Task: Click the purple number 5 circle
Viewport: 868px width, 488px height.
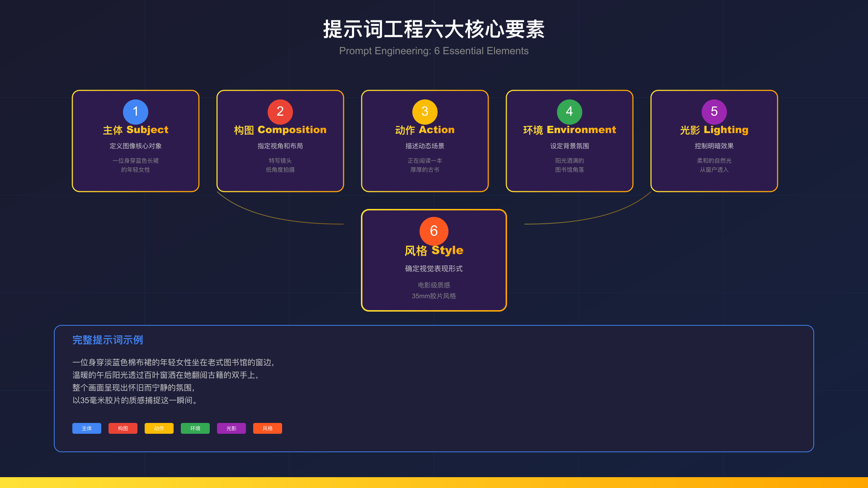Action: [x=714, y=112]
